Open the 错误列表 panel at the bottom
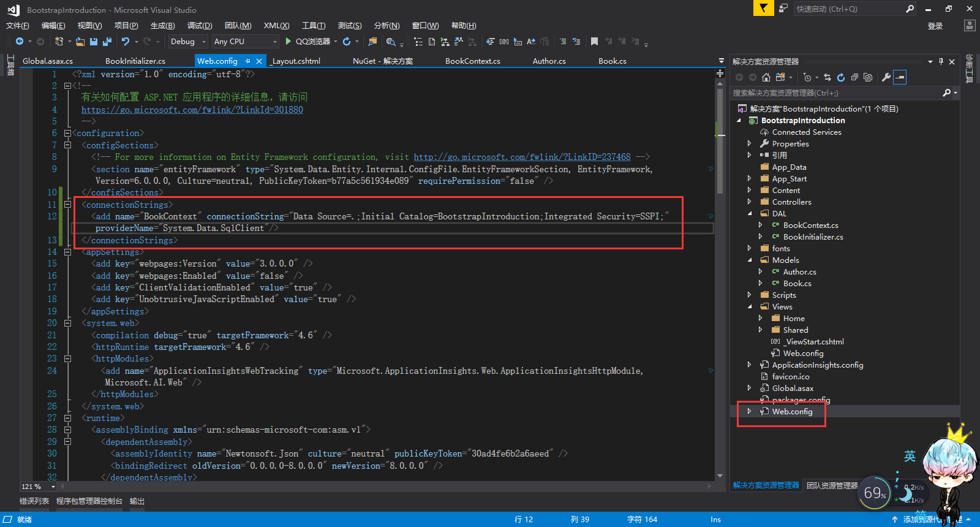The width and height of the screenshot is (980, 527). (34, 501)
